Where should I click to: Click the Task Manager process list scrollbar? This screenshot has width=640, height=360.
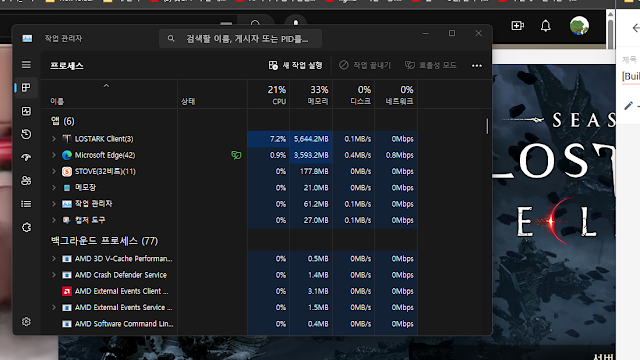(487, 126)
